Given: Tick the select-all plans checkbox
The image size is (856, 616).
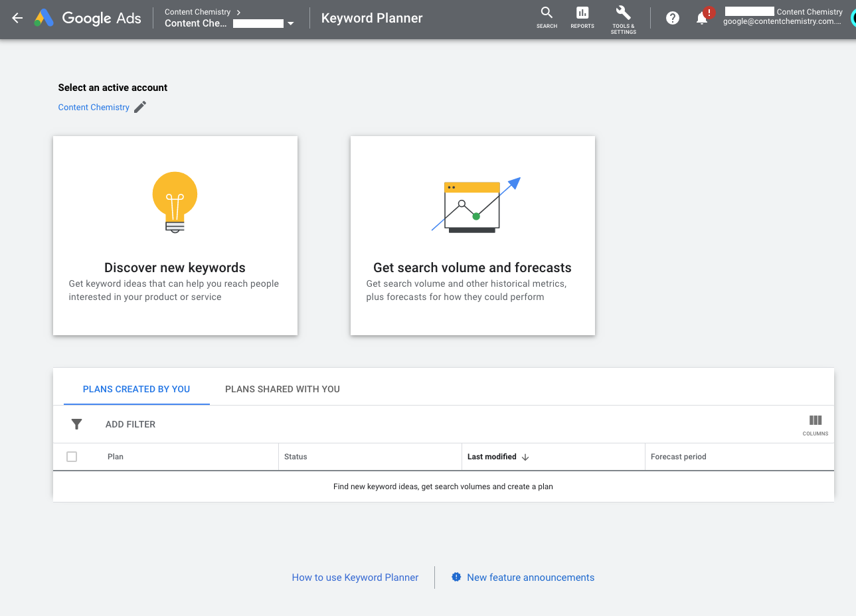Looking at the screenshot, I should coord(72,457).
